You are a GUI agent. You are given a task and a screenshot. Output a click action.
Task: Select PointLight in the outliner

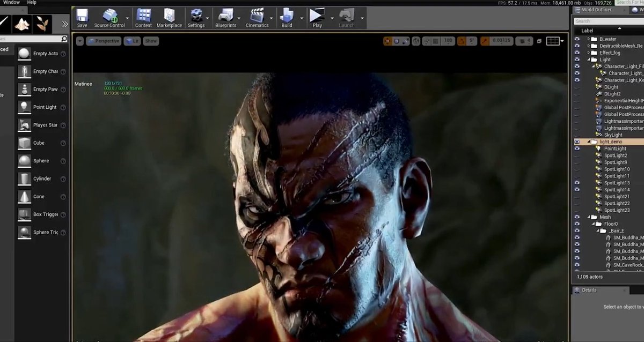tap(615, 148)
